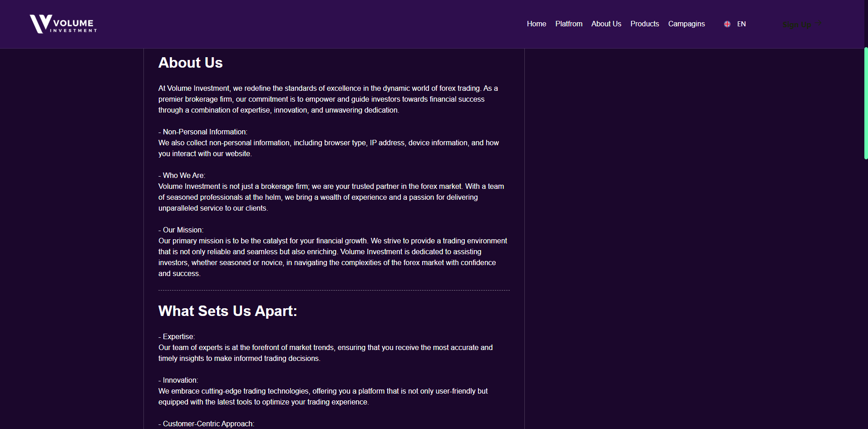Open the EN language selector
Viewport: 868px width, 429px height.
click(741, 24)
